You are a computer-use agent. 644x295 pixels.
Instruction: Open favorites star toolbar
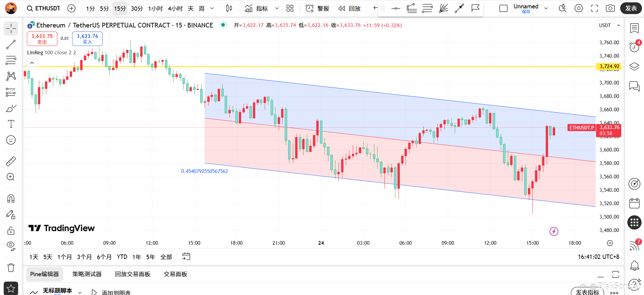coord(11,288)
